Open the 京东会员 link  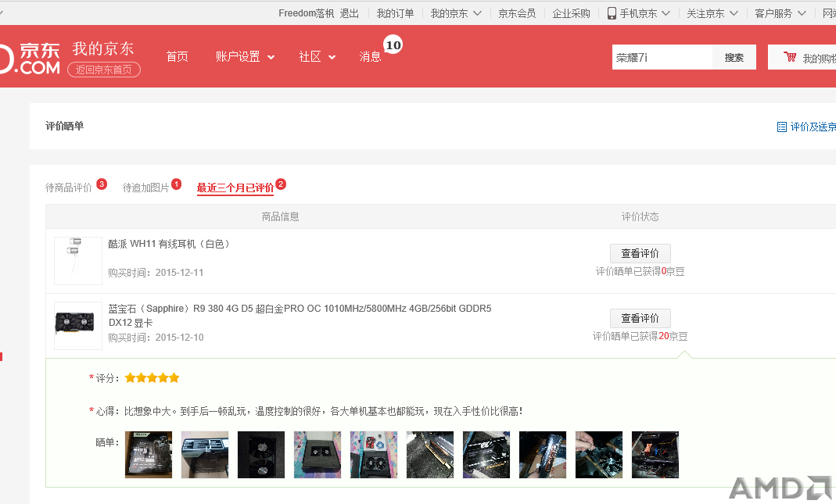coord(517,13)
